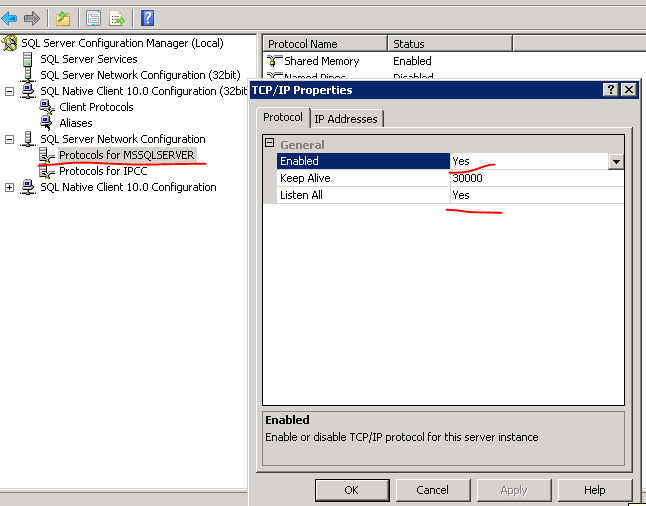Select SQL Server Network Configuration (32bit) item
Image resolution: width=646 pixels, height=506 pixels.
pyautogui.click(x=140, y=75)
